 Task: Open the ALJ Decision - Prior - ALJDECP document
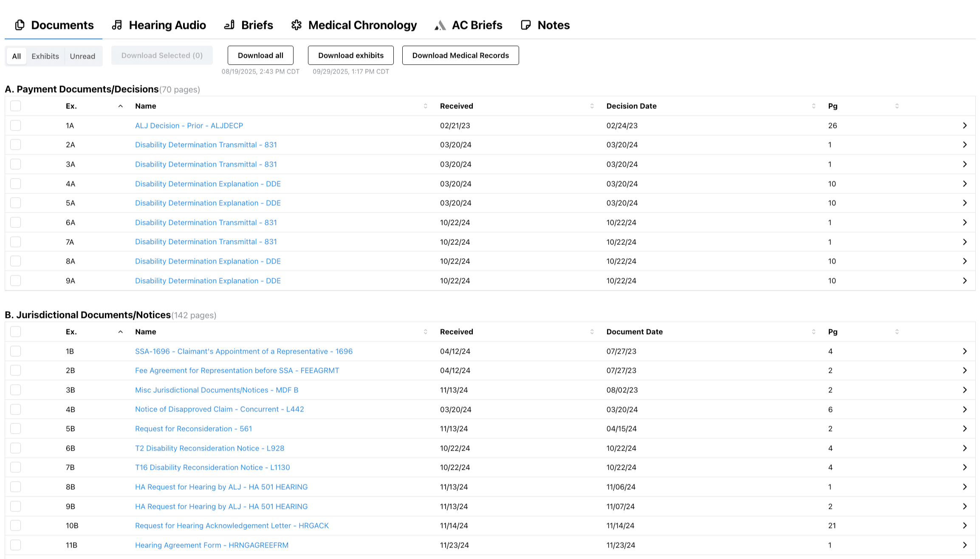click(189, 125)
